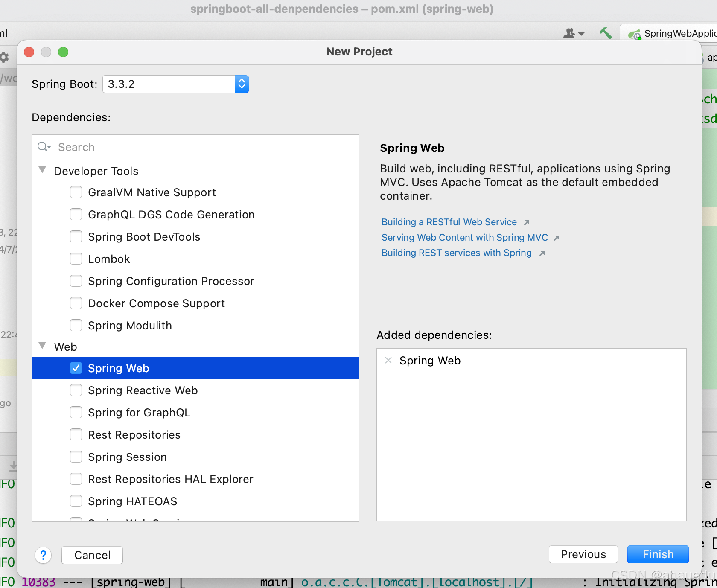Remove Spring Web from added dependencies

(388, 361)
